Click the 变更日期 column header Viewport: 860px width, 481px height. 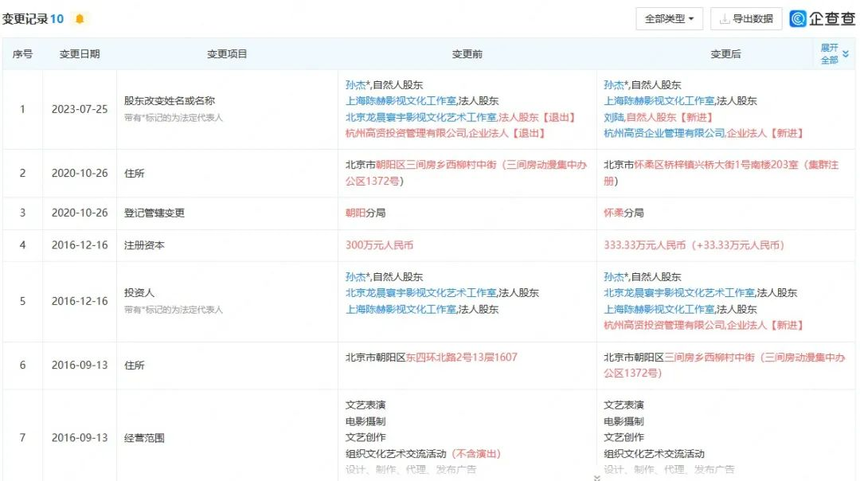[x=80, y=54]
